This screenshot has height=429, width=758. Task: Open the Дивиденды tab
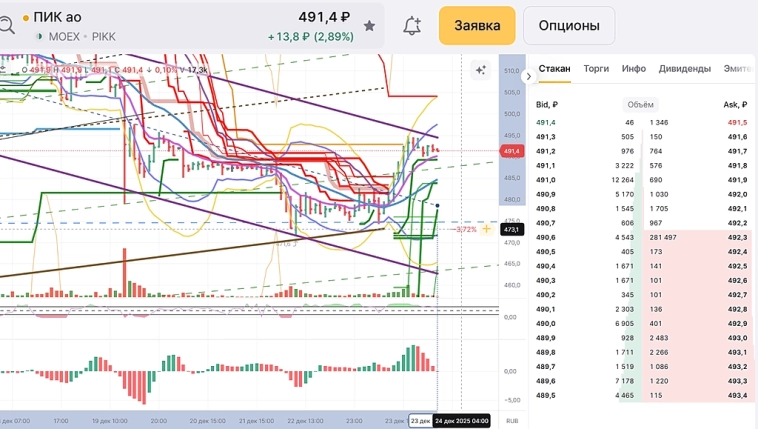coord(684,69)
